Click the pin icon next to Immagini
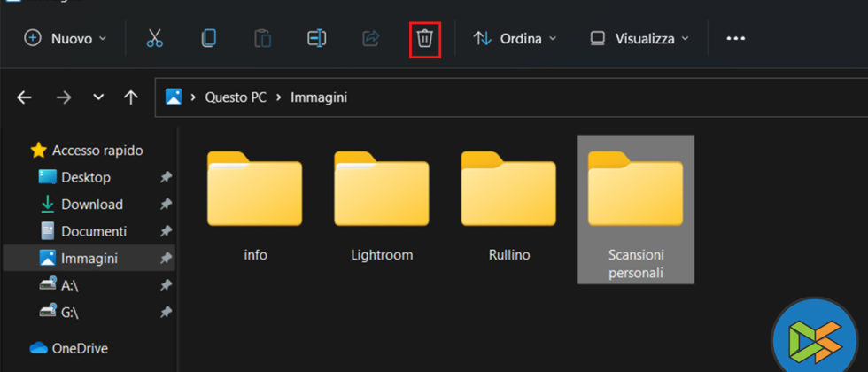Image resolution: width=868 pixels, height=372 pixels. [166, 258]
